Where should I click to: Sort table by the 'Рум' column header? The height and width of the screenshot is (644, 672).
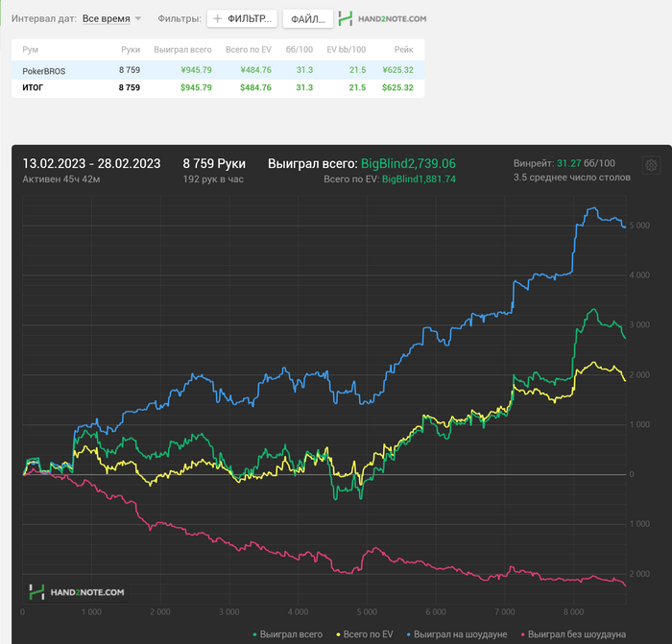click(x=31, y=50)
